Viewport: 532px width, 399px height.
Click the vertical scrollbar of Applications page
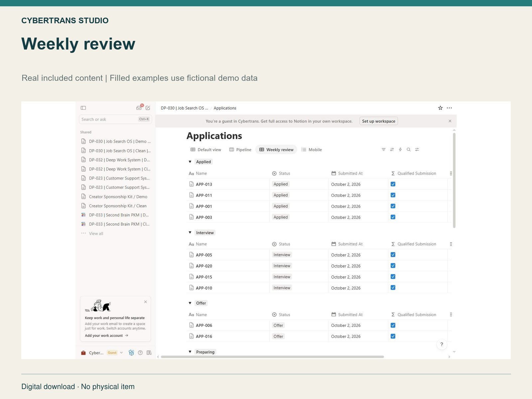454,180
